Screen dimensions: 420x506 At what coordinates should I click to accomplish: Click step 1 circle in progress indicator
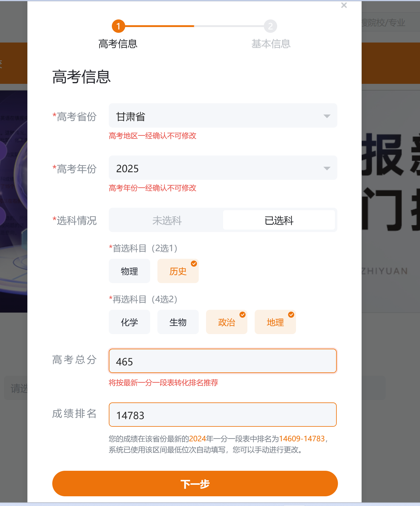pos(119,26)
